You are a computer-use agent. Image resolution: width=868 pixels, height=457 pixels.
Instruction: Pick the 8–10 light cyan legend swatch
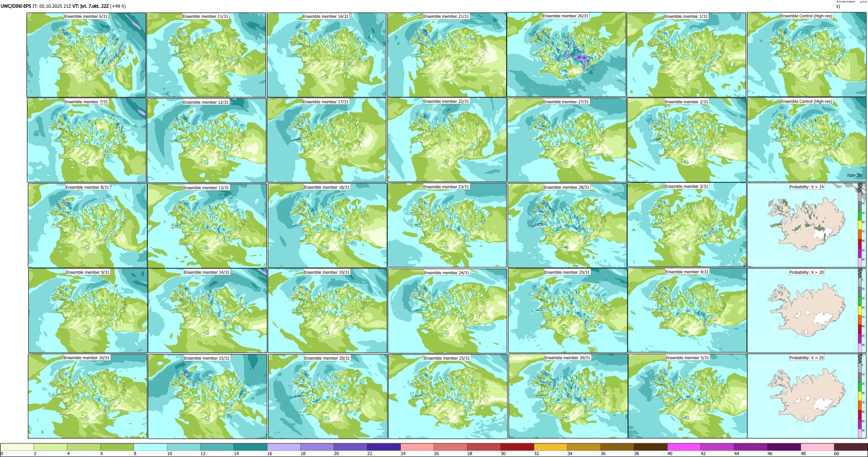pyautogui.click(x=150, y=447)
